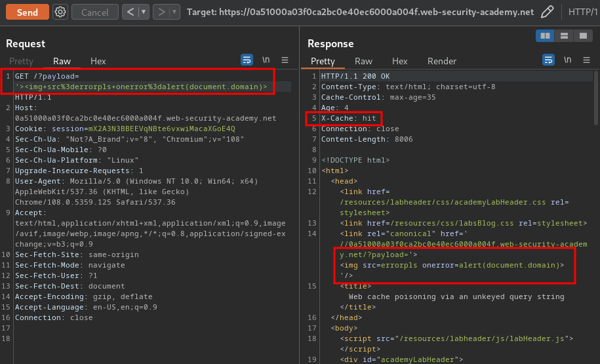600x364 pixels.
Task: Open the Response Render tab
Action: [441, 61]
